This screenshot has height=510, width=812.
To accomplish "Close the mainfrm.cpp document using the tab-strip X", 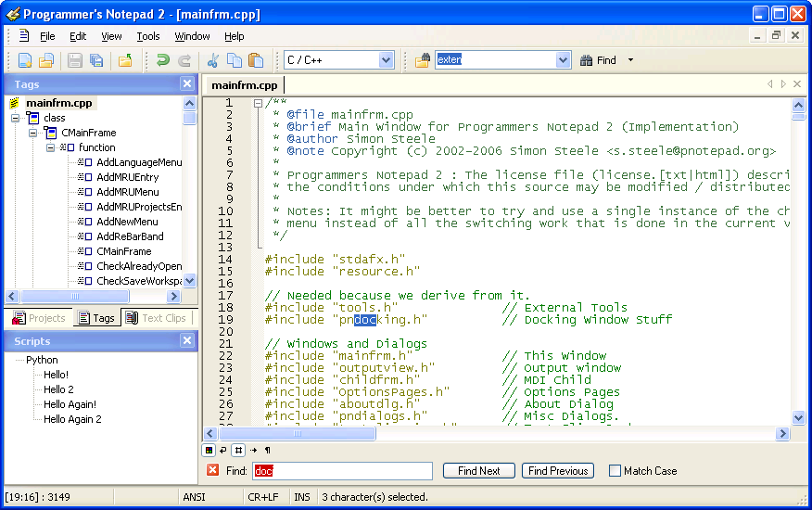I will (x=797, y=84).
